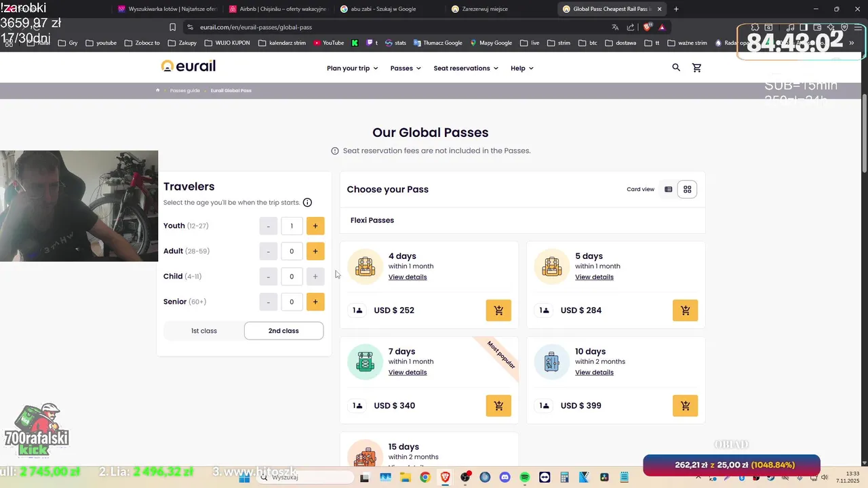This screenshot has height=488, width=868.
Task: Click the taskbar Wyszukaj search box
Action: (x=305, y=477)
